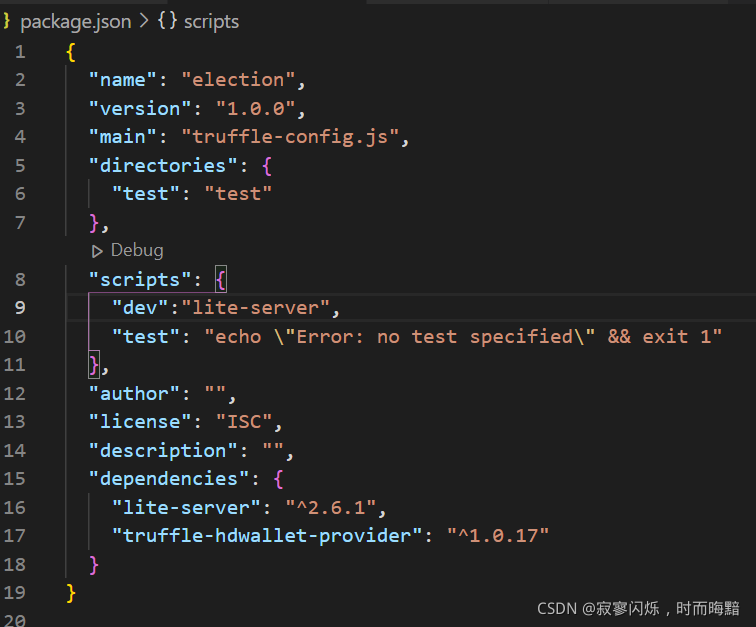Click the "description" key
The width and height of the screenshot is (756, 627).
point(163,450)
